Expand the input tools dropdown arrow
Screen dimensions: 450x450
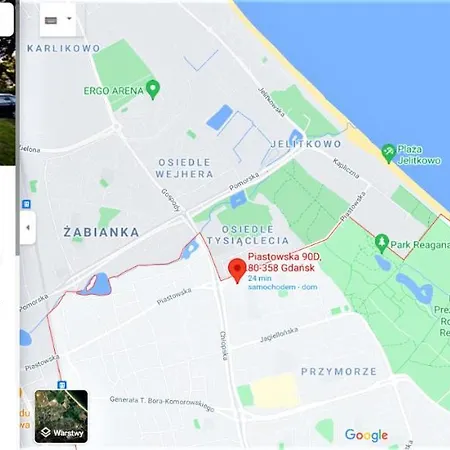(x=69, y=18)
